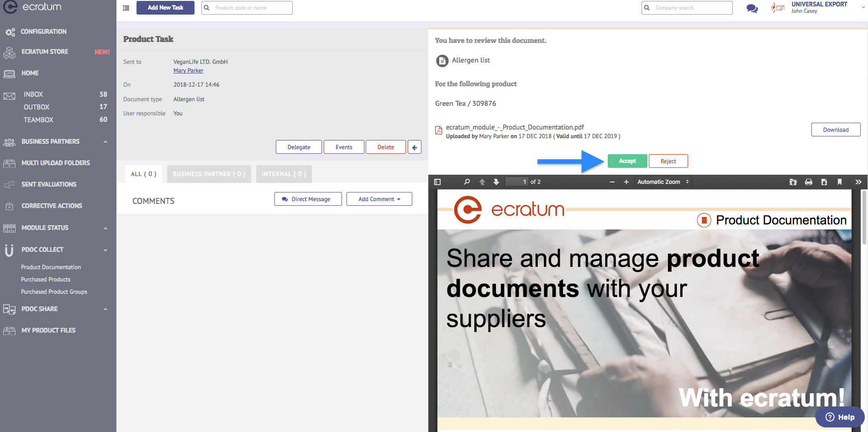Open Product Documentation submenu item
This screenshot has width=868, height=432.
[51, 267]
